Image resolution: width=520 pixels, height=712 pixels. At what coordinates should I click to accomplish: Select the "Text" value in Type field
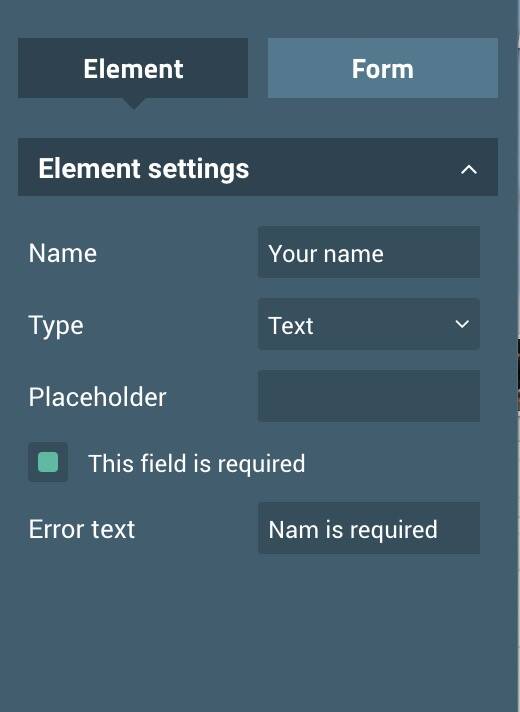click(x=291, y=326)
